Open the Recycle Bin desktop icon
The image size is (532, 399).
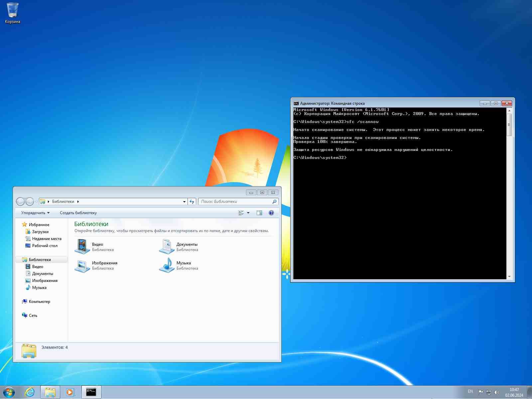coord(13,13)
